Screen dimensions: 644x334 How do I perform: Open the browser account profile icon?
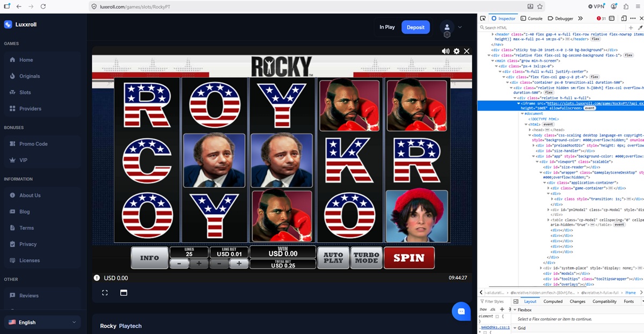click(x=614, y=6)
